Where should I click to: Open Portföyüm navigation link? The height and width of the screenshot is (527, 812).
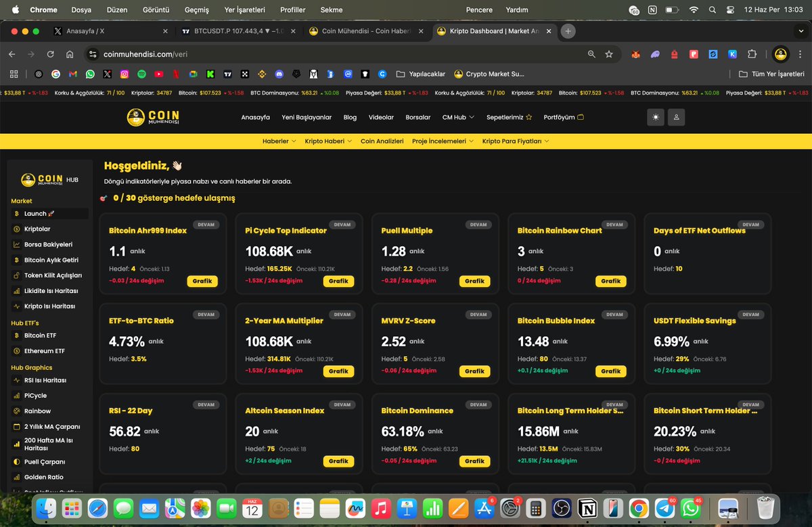(x=564, y=117)
